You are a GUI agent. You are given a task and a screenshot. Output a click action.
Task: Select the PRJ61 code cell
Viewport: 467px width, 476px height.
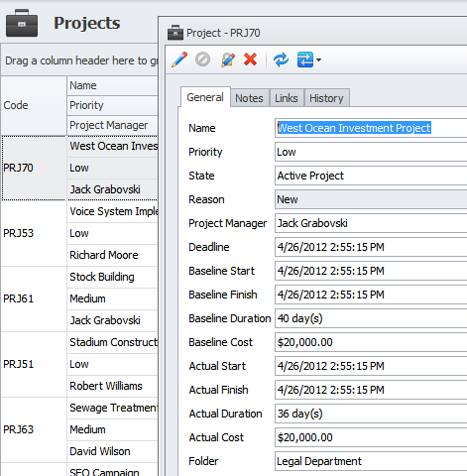click(x=34, y=298)
